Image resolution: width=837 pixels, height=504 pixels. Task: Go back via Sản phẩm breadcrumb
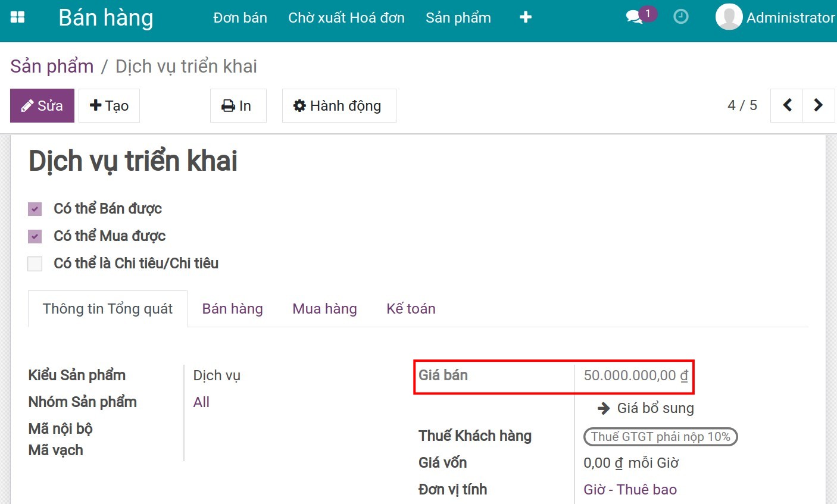[52, 66]
